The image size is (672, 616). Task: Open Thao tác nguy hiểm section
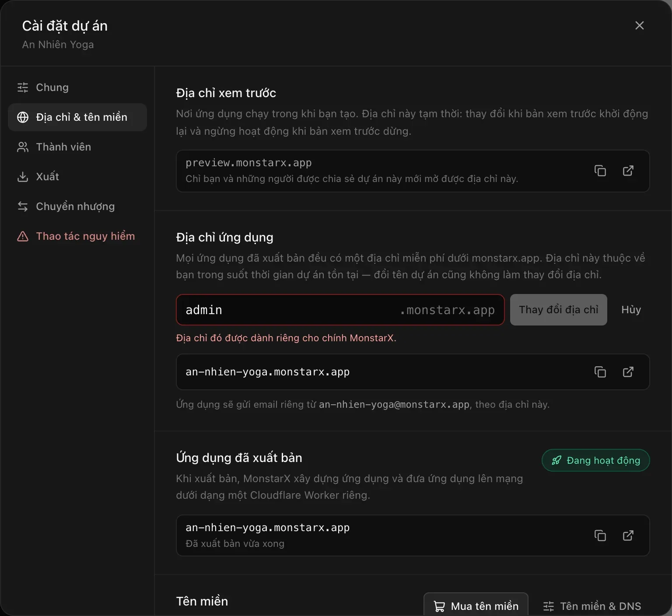tap(77, 236)
